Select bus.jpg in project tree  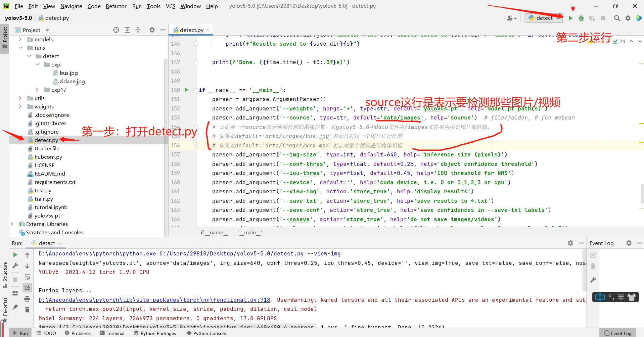(68, 73)
